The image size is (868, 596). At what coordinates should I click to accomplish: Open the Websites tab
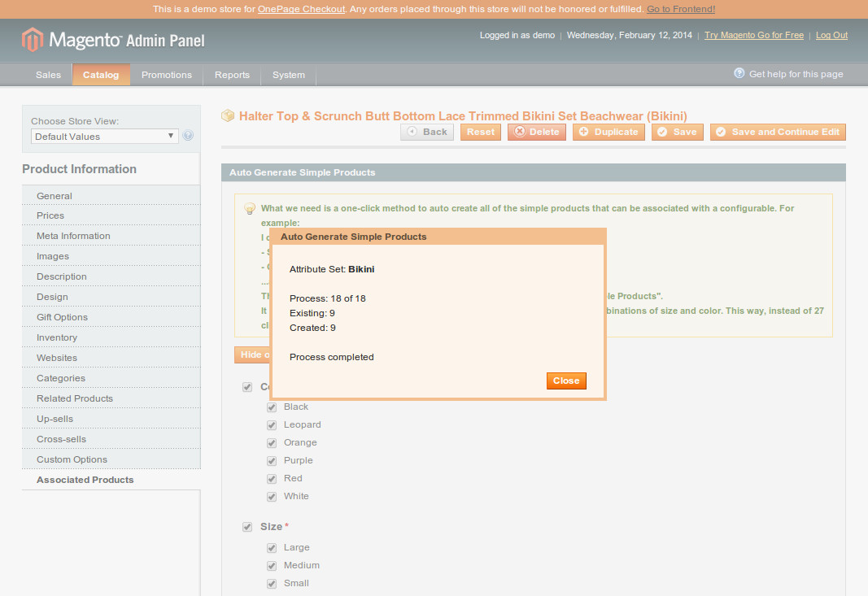pyautogui.click(x=111, y=358)
